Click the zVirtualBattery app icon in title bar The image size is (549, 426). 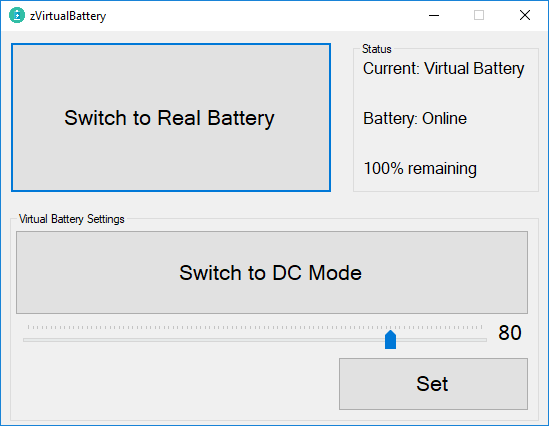[x=16, y=15]
